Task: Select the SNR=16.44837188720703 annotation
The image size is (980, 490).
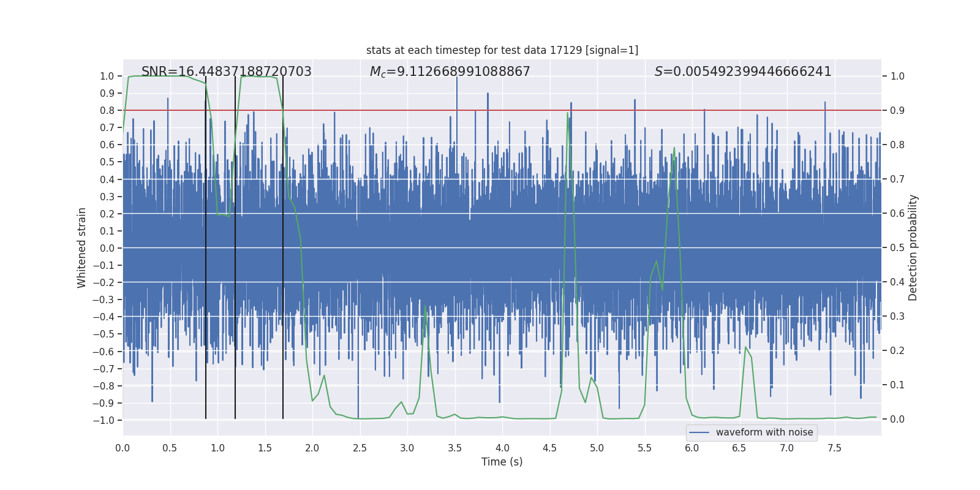Action: click(227, 72)
